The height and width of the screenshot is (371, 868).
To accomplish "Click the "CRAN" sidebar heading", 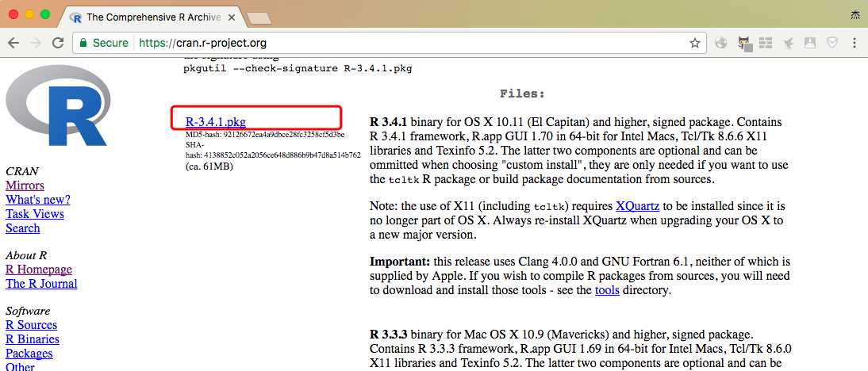I will coord(22,171).
